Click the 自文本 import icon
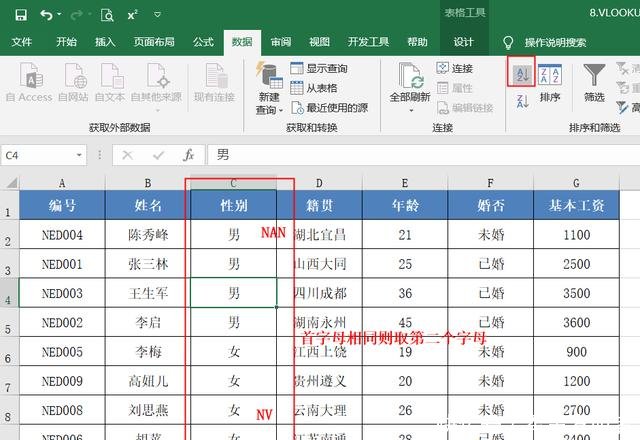The image size is (640, 440). [x=110, y=82]
